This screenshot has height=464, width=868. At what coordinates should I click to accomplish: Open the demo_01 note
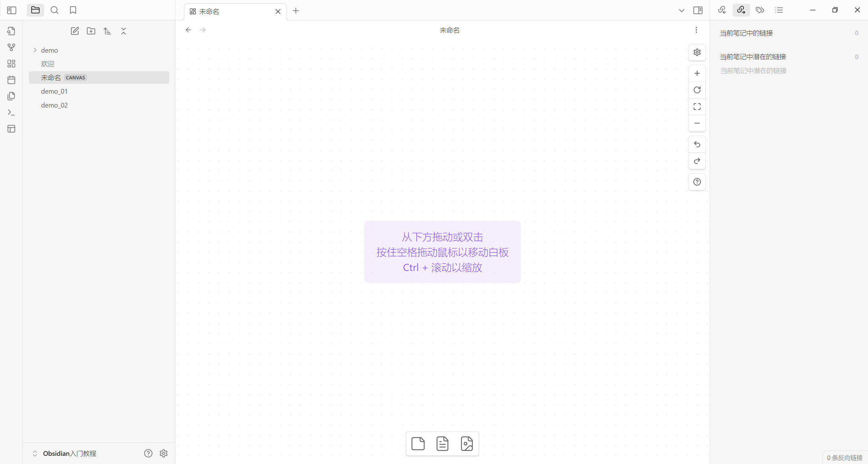(x=54, y=91)
